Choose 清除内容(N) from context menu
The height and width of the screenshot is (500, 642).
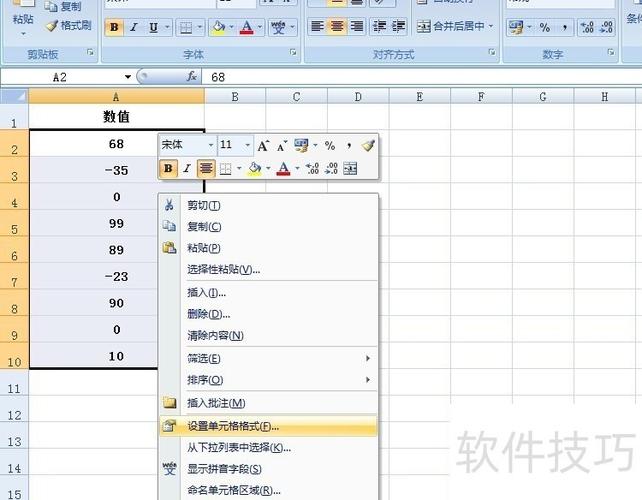pyautogui.click(x=269, y=335)
